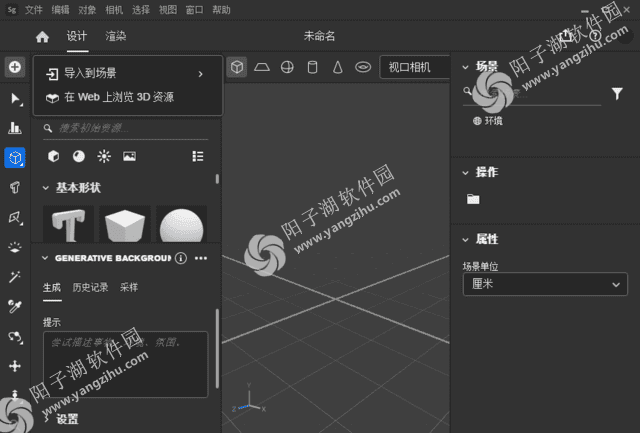The height and width of the screenshot is (433, 640).
Task: Open the 编辑 menu
Action: (x=60, y=9)
